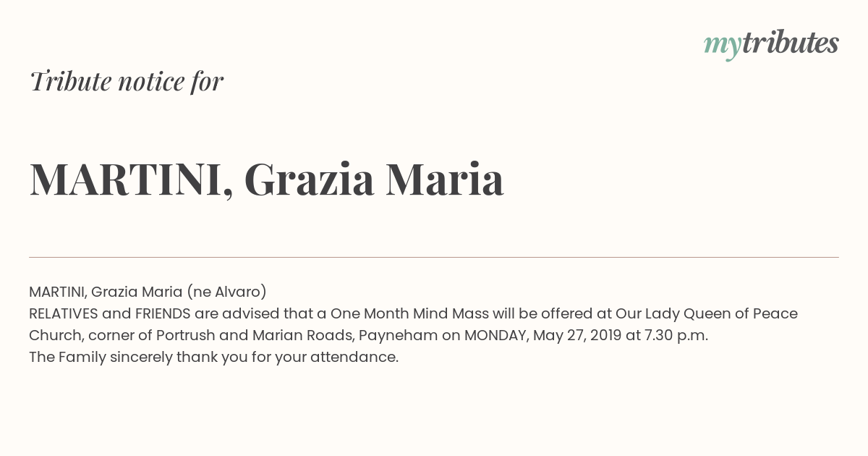Click "Our Lady Queen of Peace" text
This screenshot has width=868, height=456.
coord(707,313)
